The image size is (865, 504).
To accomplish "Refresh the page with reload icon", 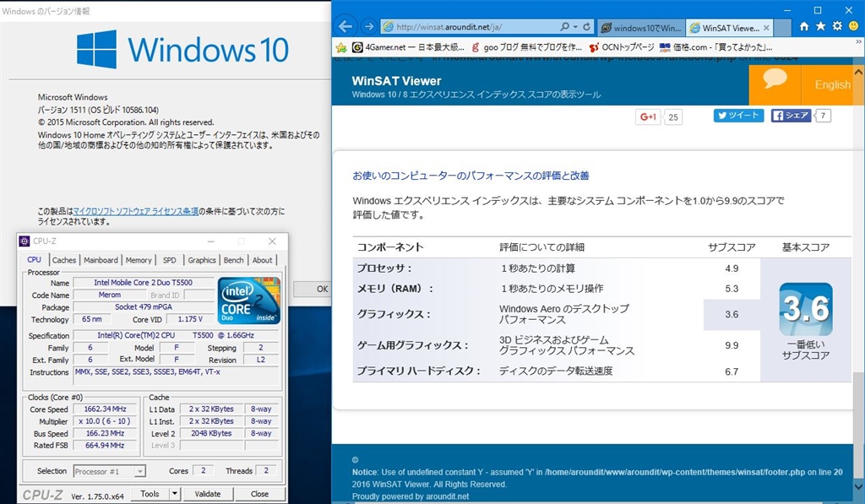I will [x=586, y=26].
